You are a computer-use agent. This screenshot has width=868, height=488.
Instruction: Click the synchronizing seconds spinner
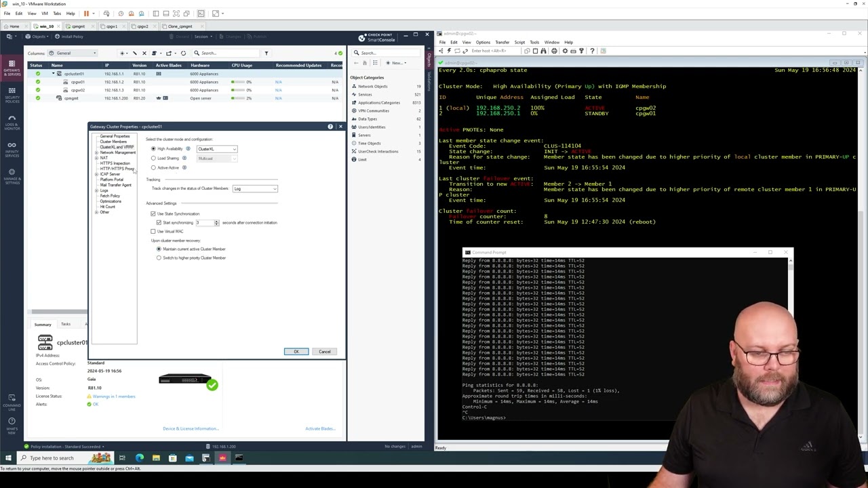(x=216, y=222)
